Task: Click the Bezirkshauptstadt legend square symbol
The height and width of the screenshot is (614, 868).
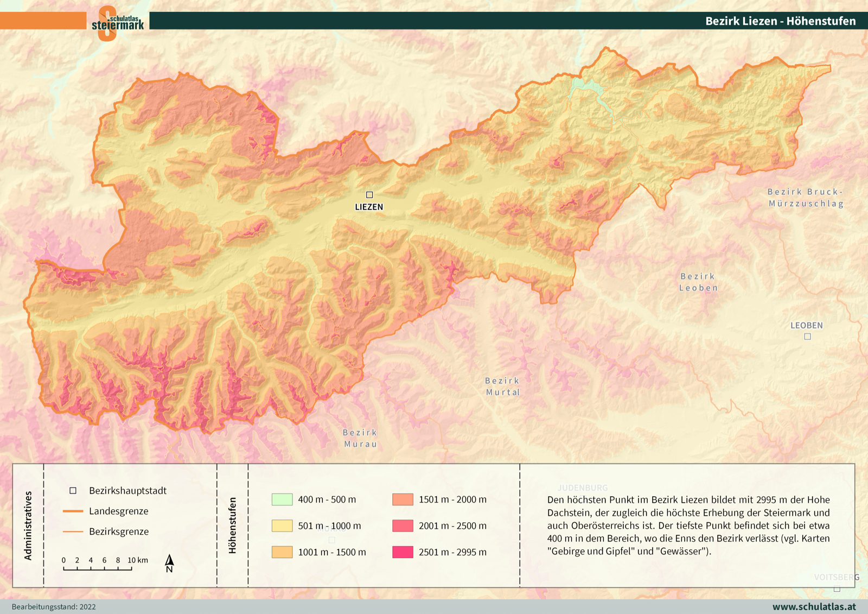Action: point(73,491)
